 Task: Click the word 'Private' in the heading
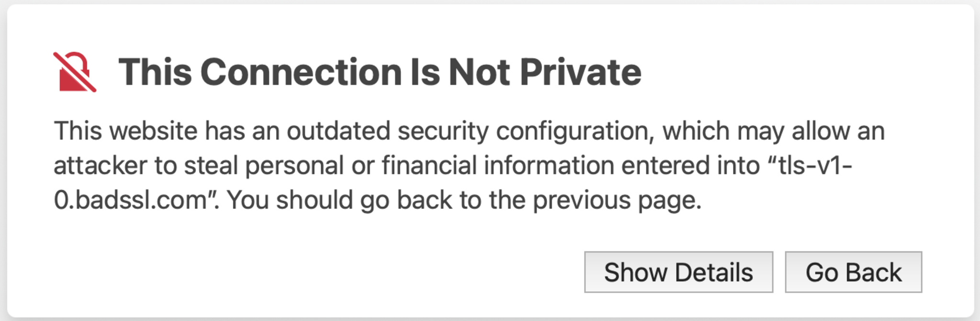point(580,72)
